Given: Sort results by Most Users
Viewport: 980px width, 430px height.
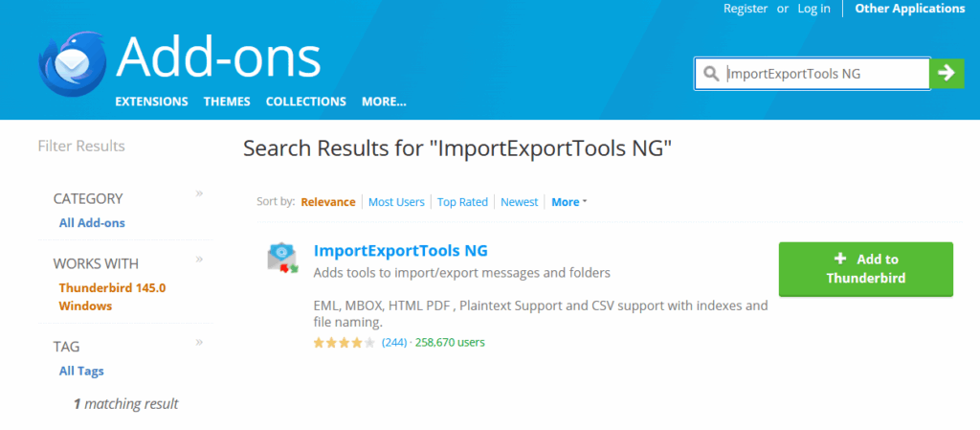Looking at the screenshot, I should 396,202.
